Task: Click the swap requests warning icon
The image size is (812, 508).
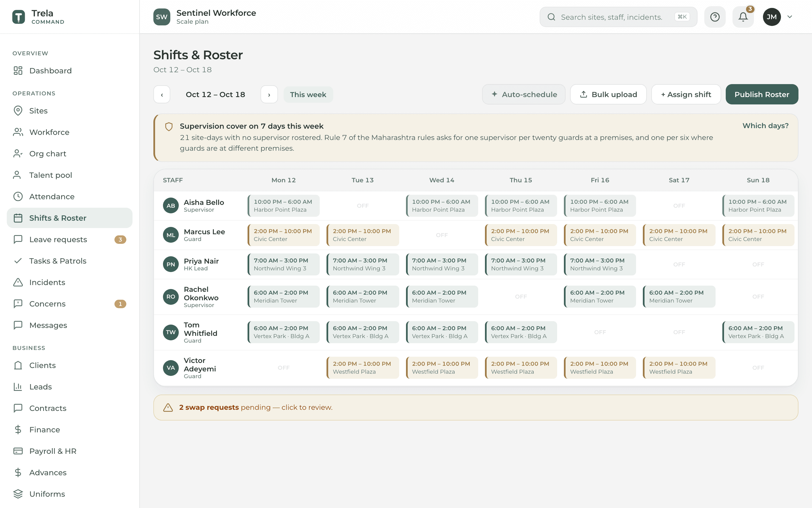Action: [168, 408]
